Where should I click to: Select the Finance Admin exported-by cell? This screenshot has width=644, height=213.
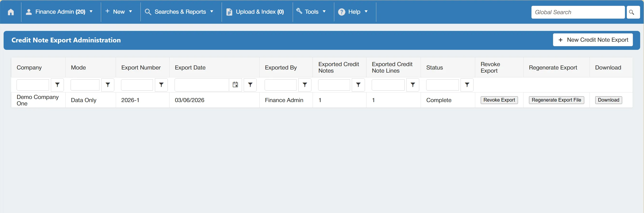(286, 100)
